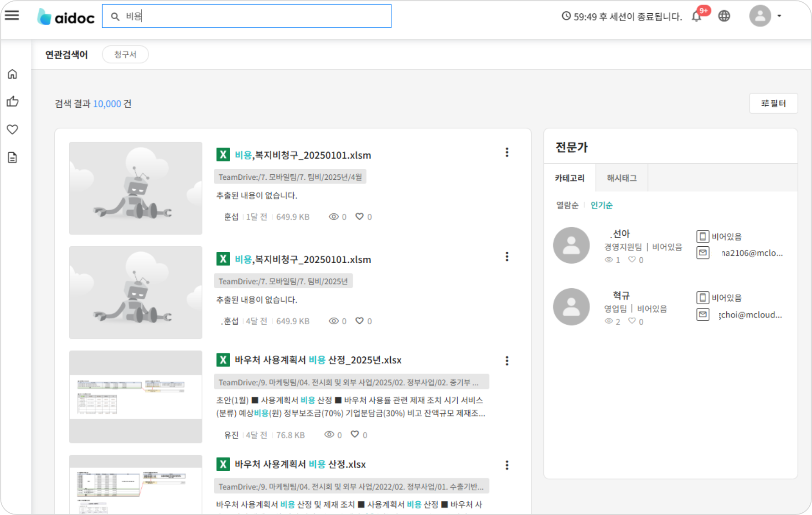Open more options for first search result
Image resolution: width=812 pixels, height=515 pixels.
click(507, 152)
